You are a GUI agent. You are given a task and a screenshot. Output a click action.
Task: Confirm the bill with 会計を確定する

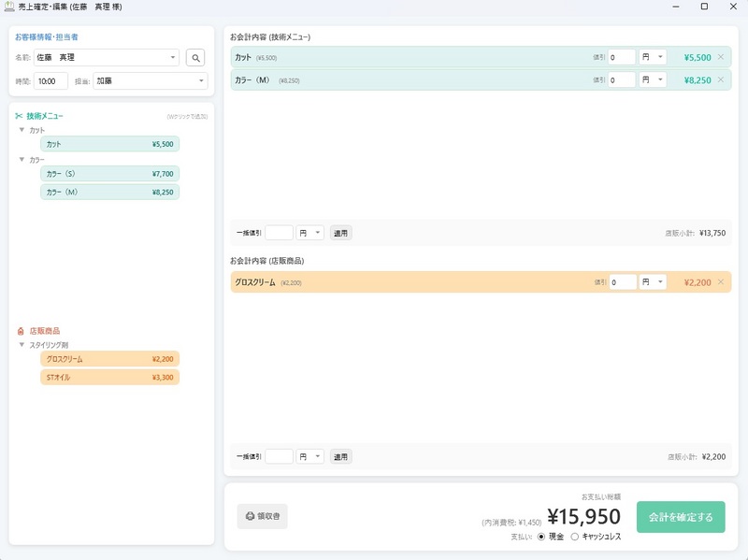pos(680,517)
